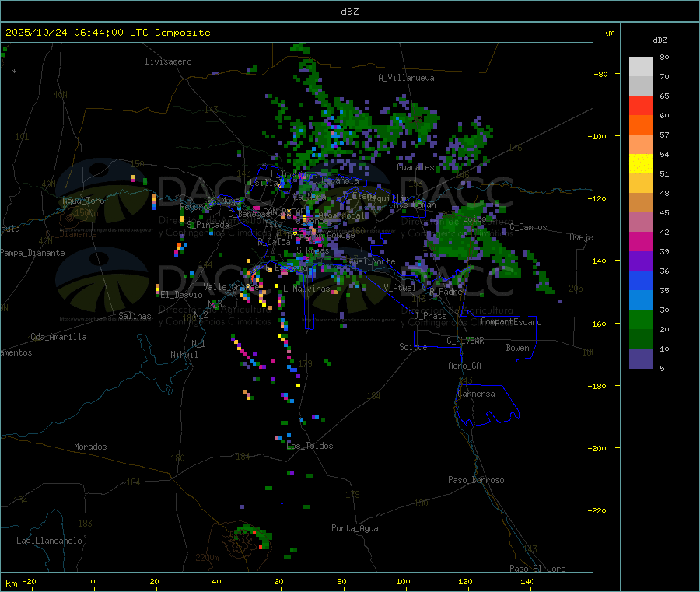700x592 pixels.
Task: Click the Punta_Agua label
Action: [x=355, y=528]
